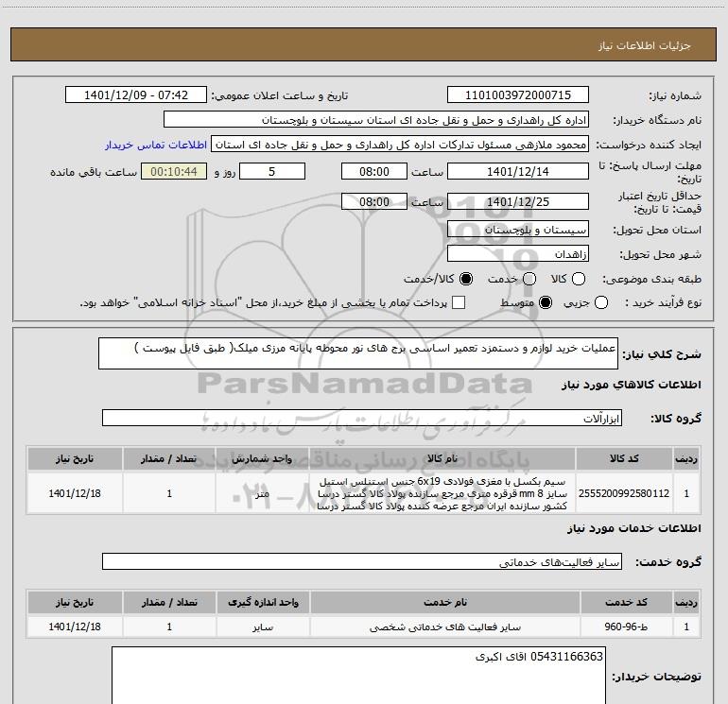Viewport: 728px width, 704px height.
Task: Click the service name سایر فعالیت های خدماتی شخصی
Action: [x=444, y=627]
